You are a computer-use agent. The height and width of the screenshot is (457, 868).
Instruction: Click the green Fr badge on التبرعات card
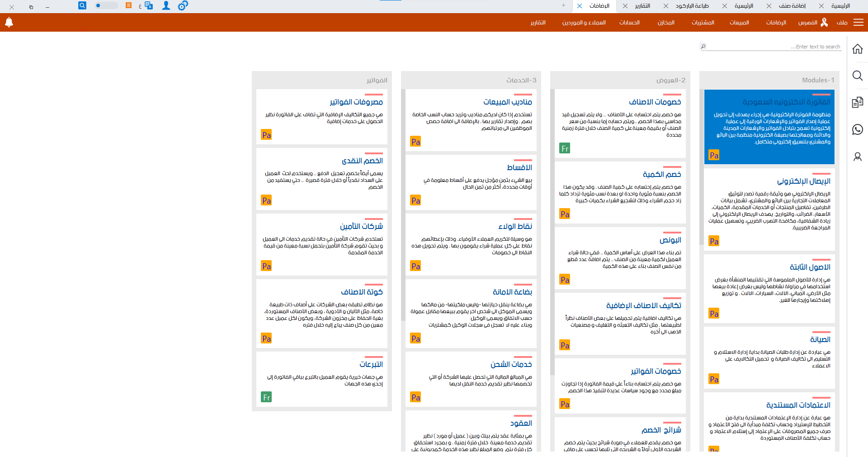[266, 397]
